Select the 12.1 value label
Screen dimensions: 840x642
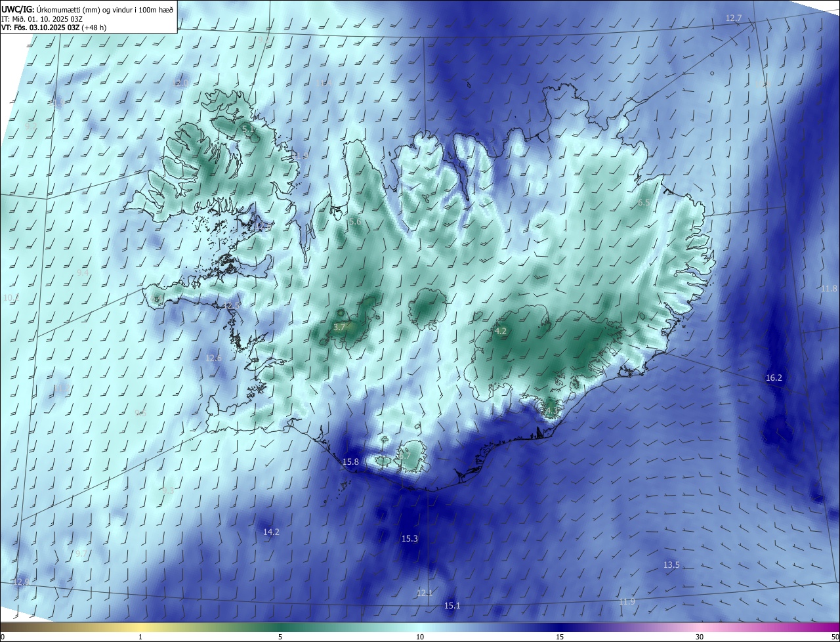click(425, 593)
